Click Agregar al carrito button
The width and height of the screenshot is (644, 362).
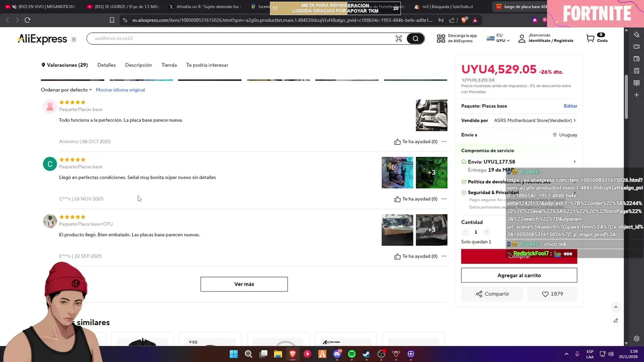tap(519, 276)
